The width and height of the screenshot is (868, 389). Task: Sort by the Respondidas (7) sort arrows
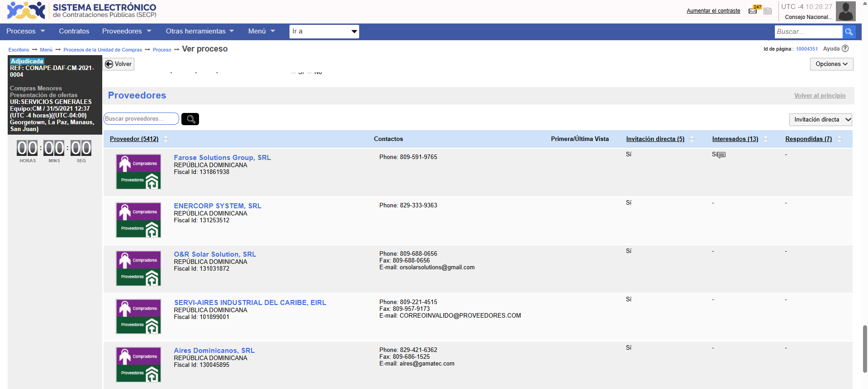click(840, 139)
